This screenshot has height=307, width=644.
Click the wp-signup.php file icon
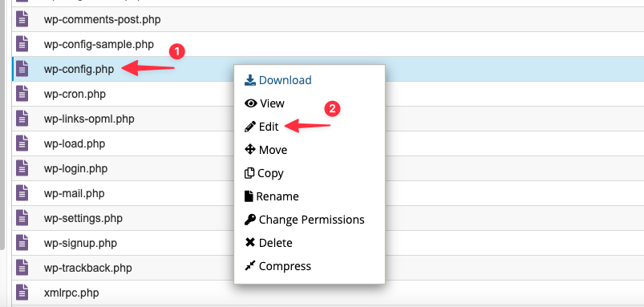tap(22, 243)
